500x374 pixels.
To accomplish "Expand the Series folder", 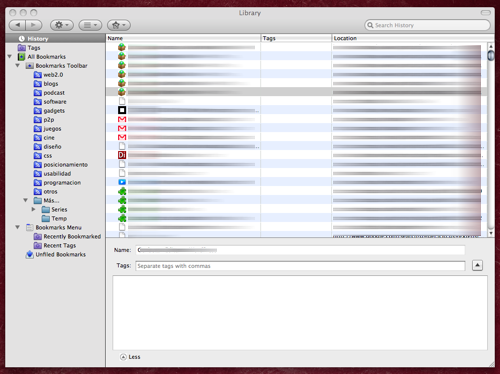I will pos(33,209).
